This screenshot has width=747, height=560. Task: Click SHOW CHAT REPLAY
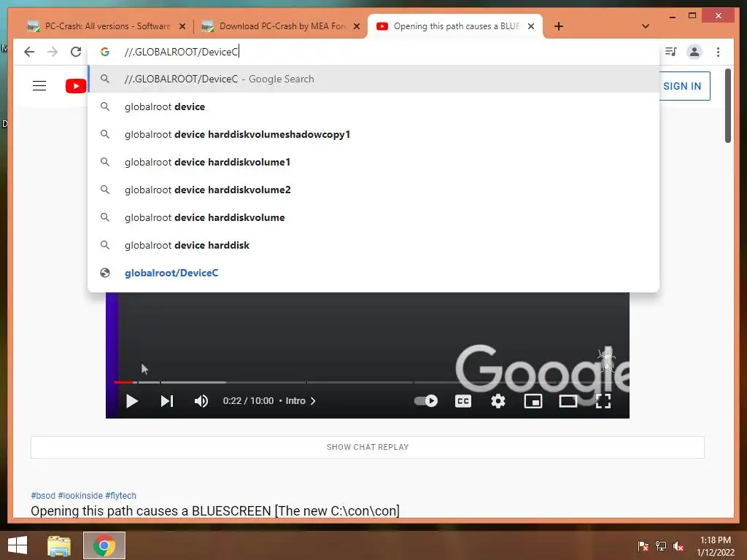(x=368, y=447)
